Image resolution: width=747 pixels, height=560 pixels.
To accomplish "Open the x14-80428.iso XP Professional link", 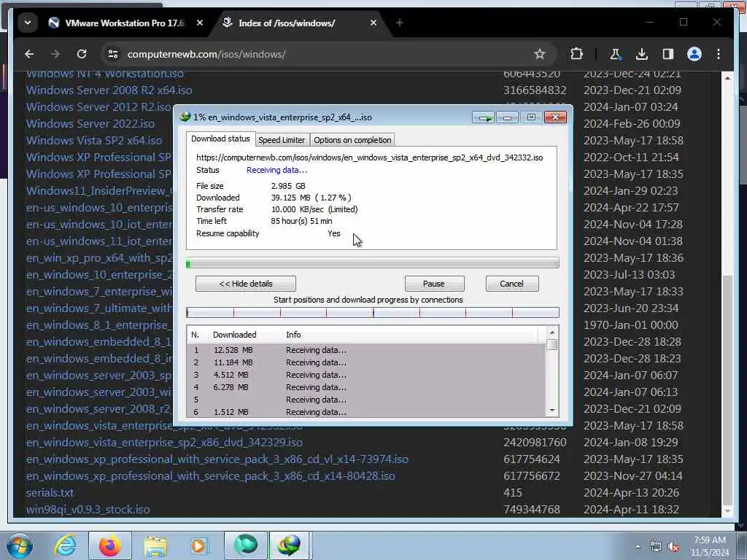I will tap(211, 475).
